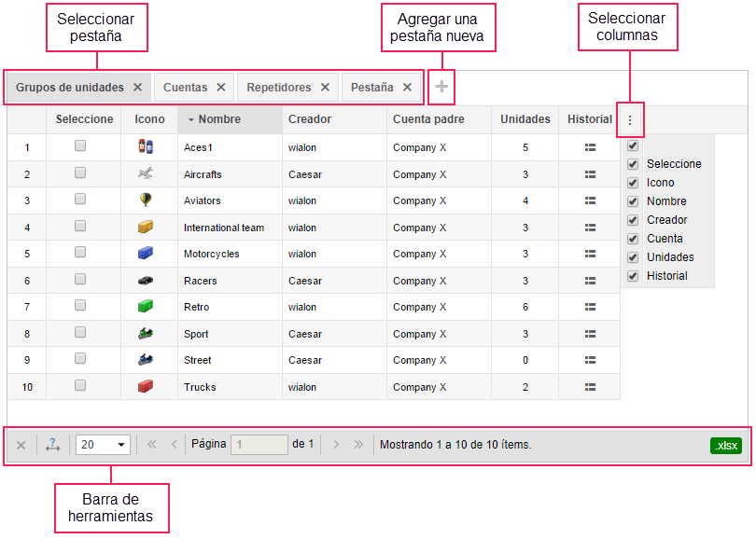Click wialon creator in Retro row
Image resolution: width=756 pixels, height=539 pixels.
(x=302, y=308)
